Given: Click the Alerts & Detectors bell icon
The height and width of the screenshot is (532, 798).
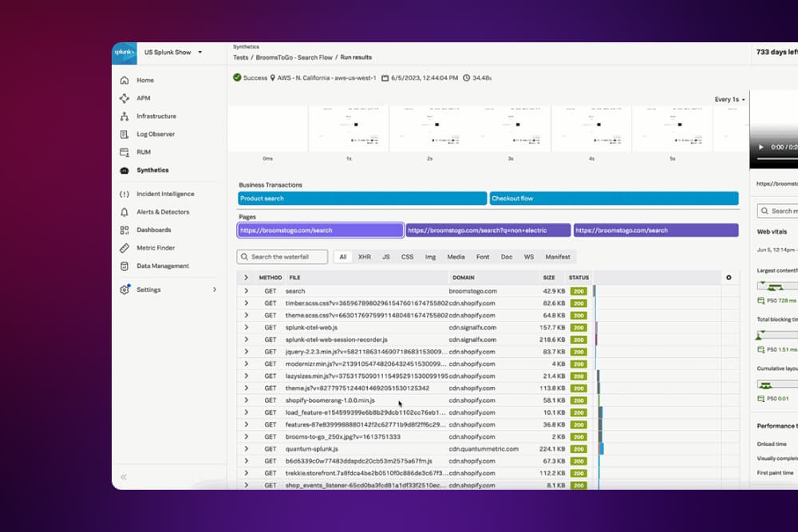Looking at the screenshot, I should pos(124,212).
